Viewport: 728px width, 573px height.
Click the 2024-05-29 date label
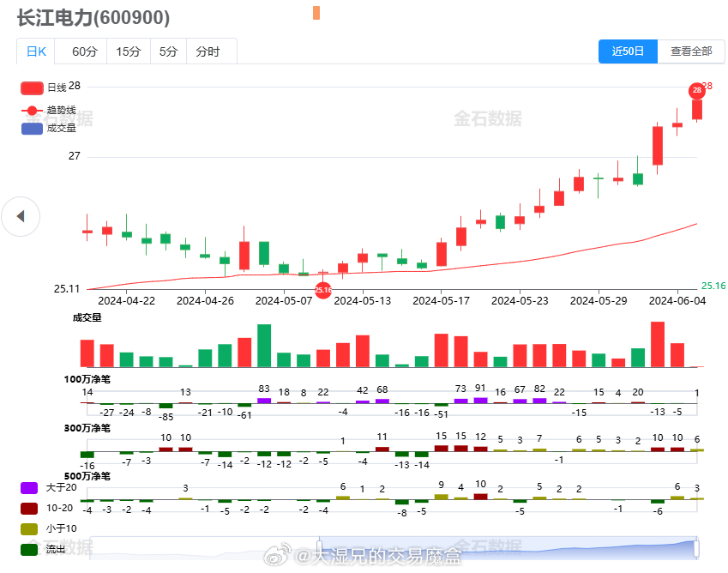[x=599, y=301]
